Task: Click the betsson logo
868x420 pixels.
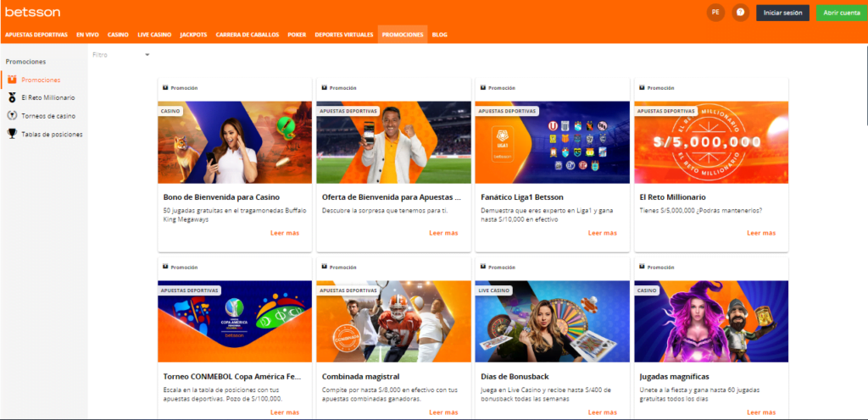Action: [x=33, y=12]
